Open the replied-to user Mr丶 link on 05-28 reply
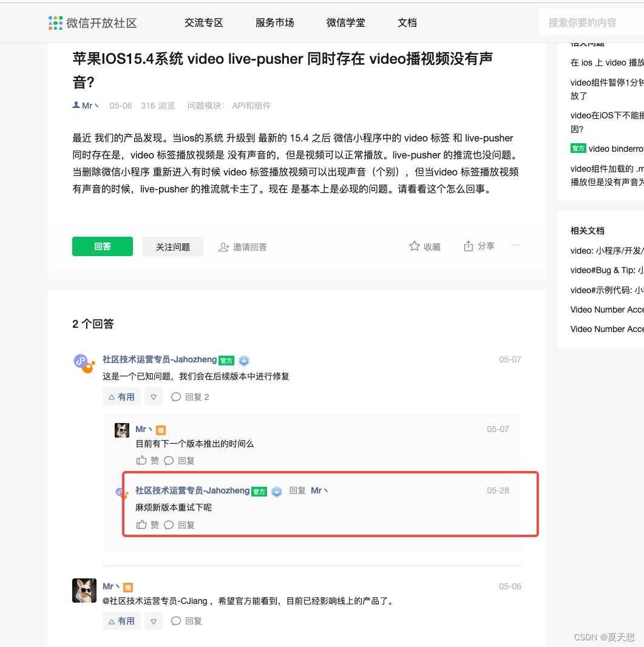644x647 pixels. pos(319,490)
